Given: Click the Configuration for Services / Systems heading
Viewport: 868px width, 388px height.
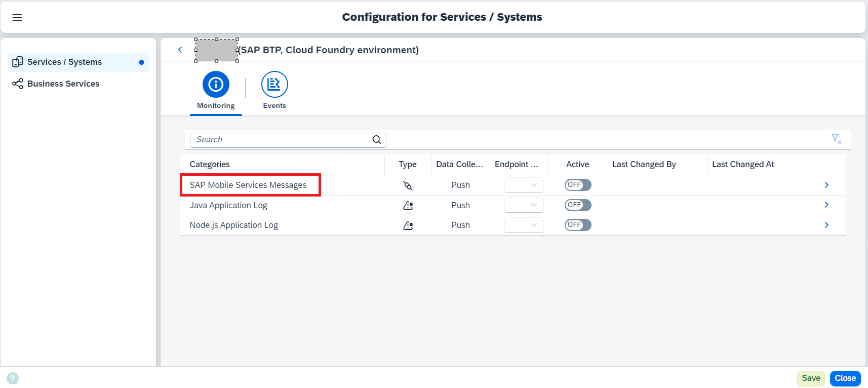Looking at the screenshot, I should coord(442,17).
